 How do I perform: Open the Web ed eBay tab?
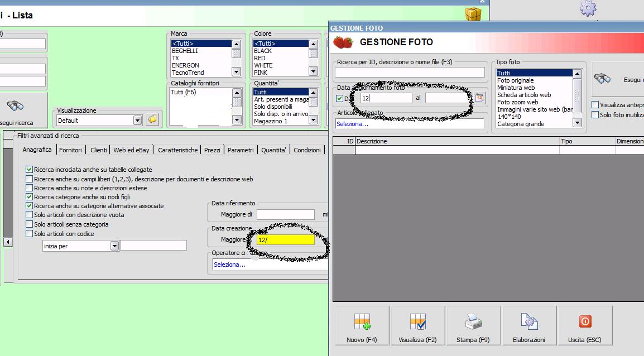132,150
